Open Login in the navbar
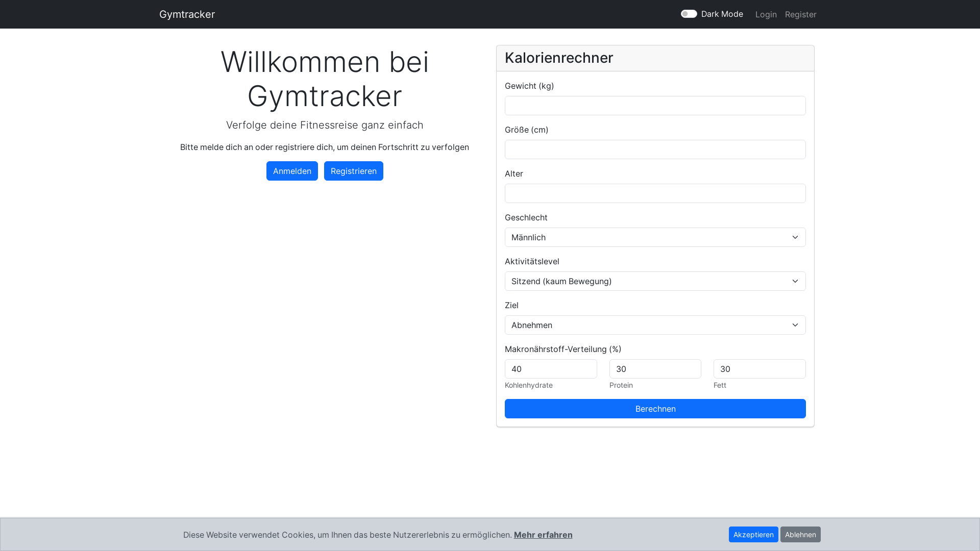The image size is (980, 551). (766, 14)
